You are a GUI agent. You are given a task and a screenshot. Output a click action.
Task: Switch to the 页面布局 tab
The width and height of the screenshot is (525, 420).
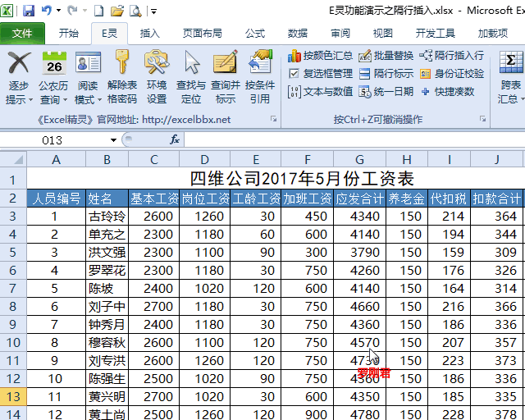click(x=203, y=33)
